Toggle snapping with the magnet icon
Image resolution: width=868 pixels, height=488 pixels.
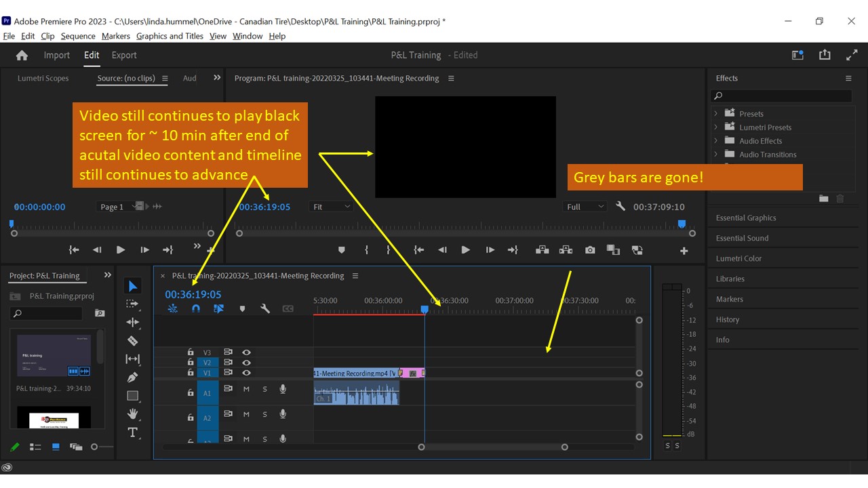pos(196,308)
